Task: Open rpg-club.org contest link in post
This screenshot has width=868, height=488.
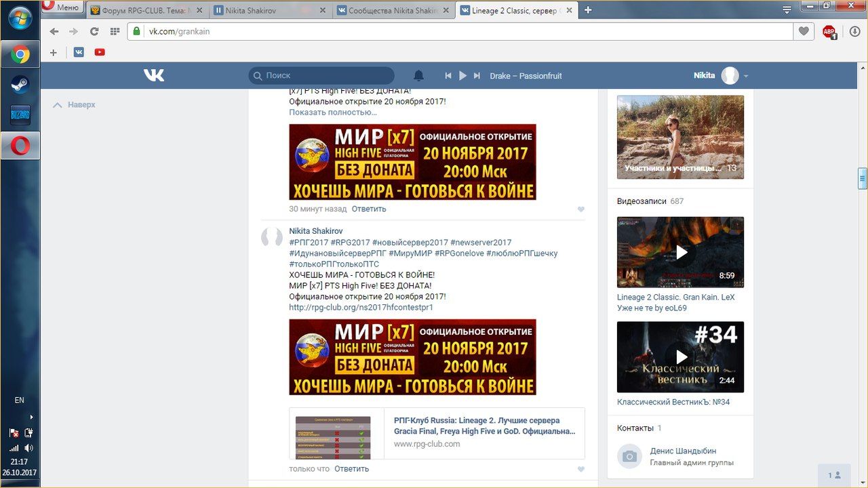Action: (x=361, y=308)
